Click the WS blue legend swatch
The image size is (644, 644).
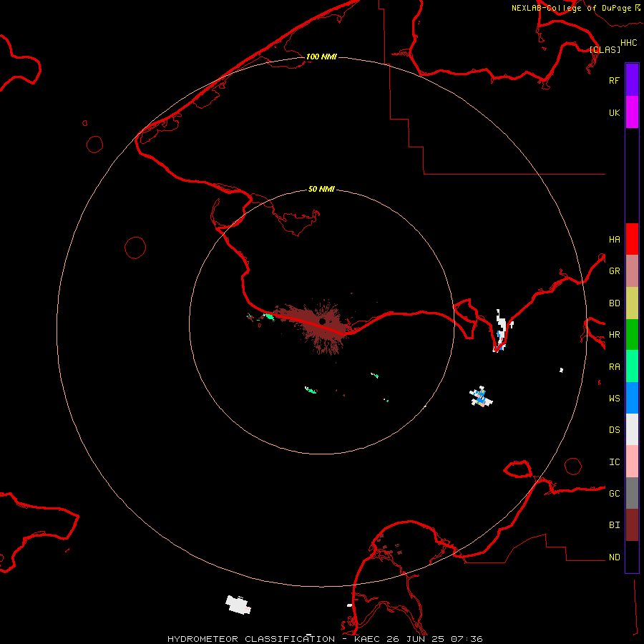(x=632, y=398)
